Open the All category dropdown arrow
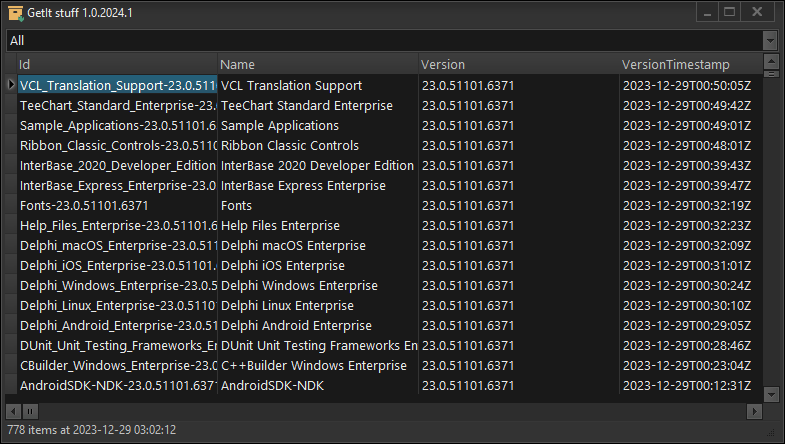 (x=770, y=41)
